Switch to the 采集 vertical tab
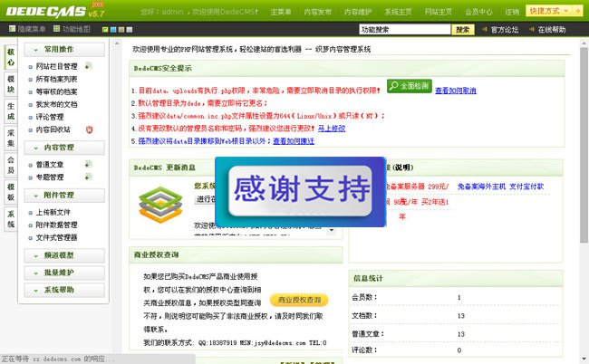 pyautogui.click(x=11, y=138)
